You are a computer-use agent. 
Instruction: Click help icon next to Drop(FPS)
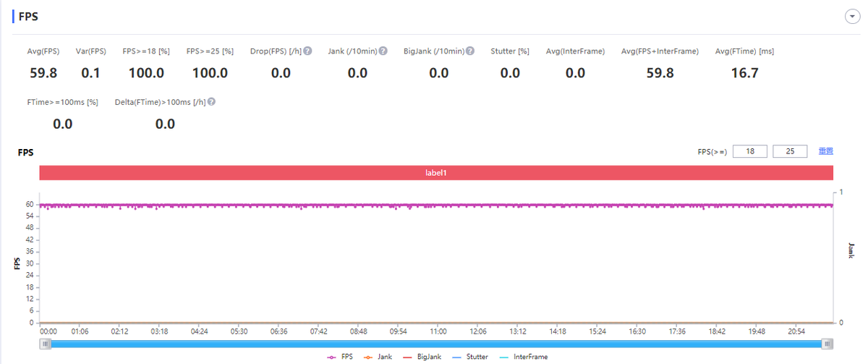[x=307, y=51]
